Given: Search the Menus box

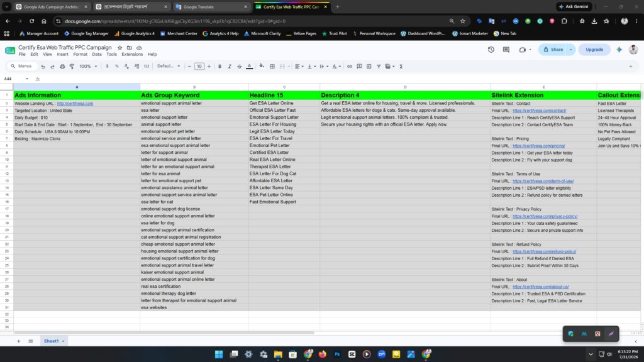Looking at the screenshot, I should tap(22, 66).
